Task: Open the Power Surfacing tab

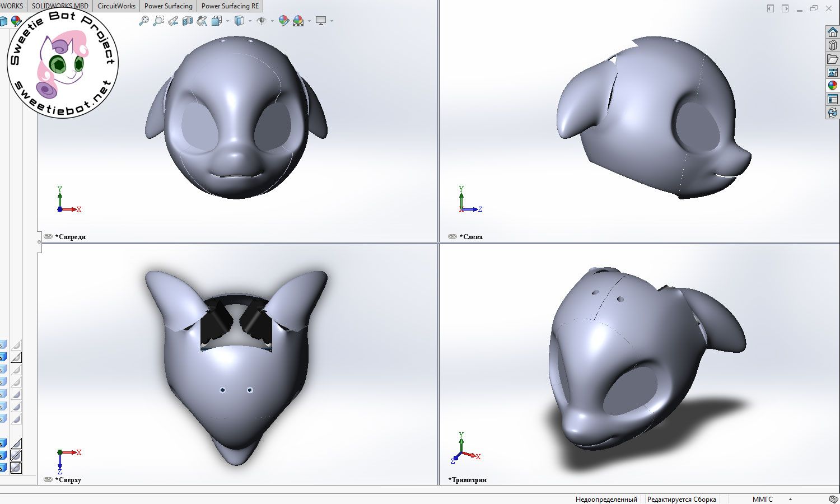Action: coord(169,6)
